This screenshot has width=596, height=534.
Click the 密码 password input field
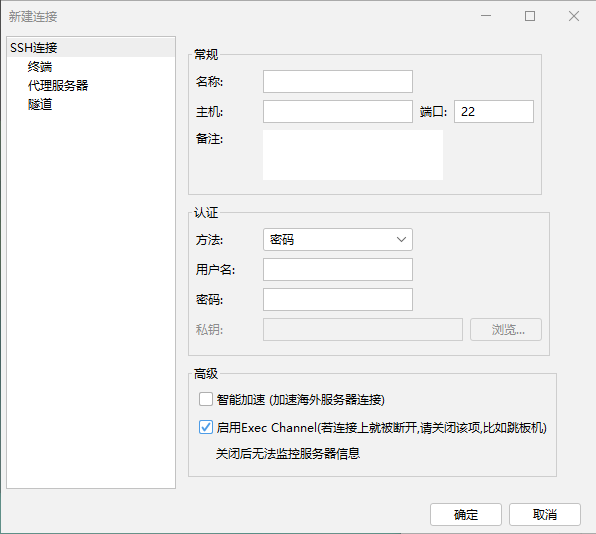click(x=338, y=299)
